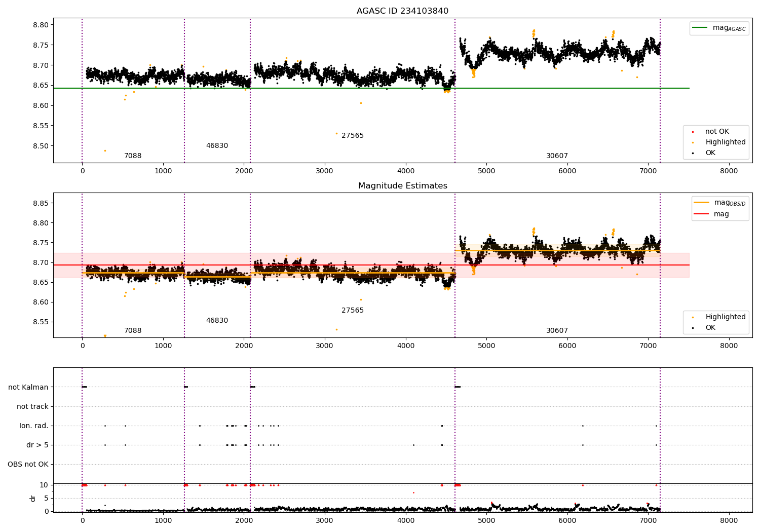Click obsid label 27565 in middle plot

pos(353,311)
